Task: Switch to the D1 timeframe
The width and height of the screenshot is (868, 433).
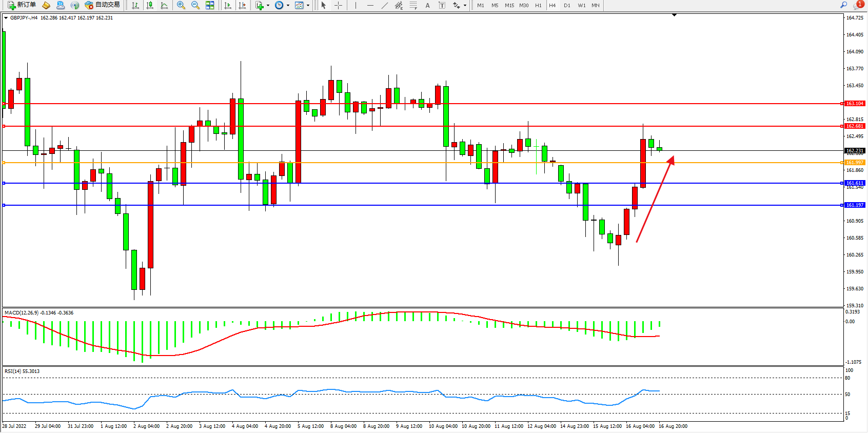Action: click(x=567, y=5)
